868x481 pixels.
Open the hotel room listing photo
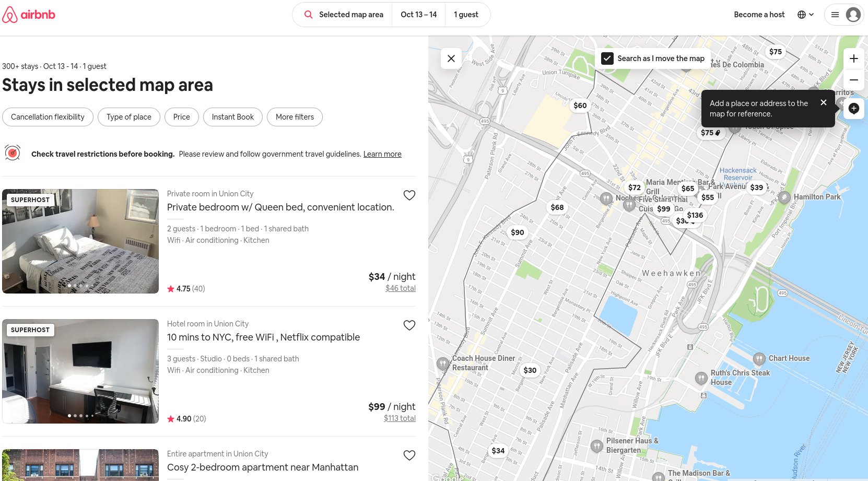pyautogui.click(x=80, y=371)
